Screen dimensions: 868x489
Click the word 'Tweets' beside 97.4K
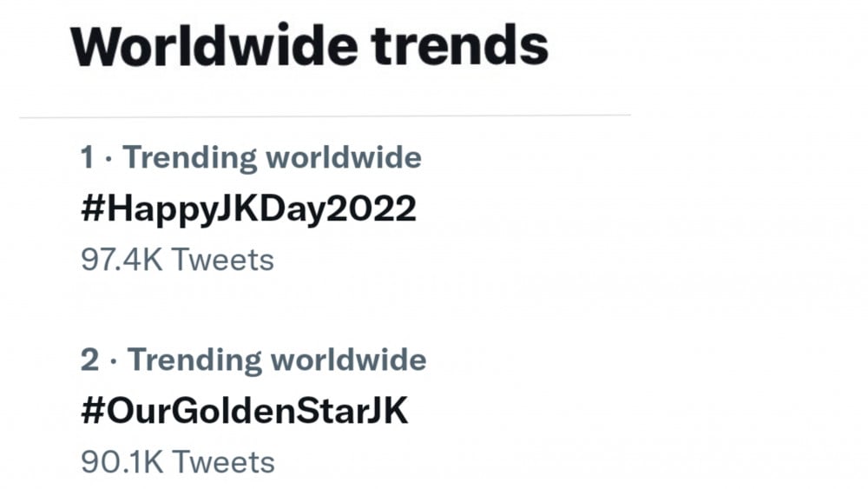(x=222, y=260)
